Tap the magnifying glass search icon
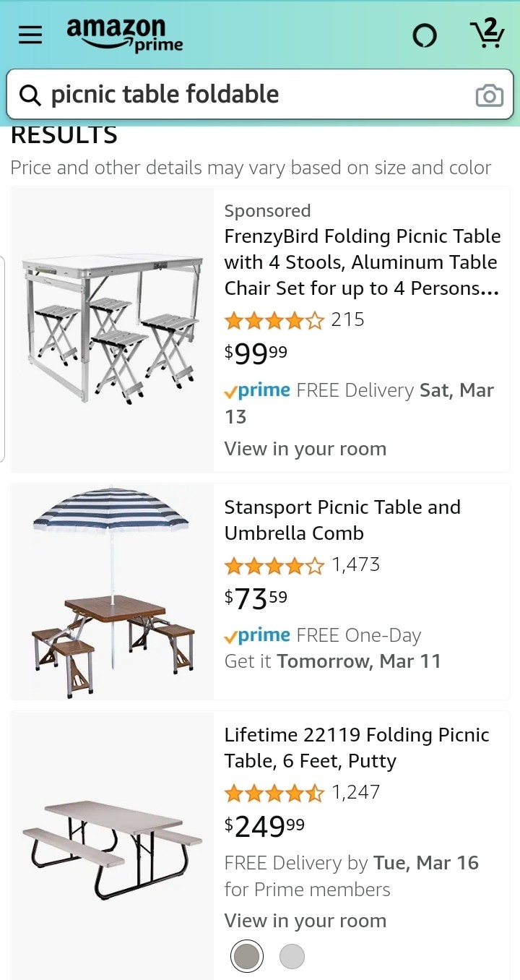The height and width of the screenshot is (980, 520). click(x=30, y=95)
